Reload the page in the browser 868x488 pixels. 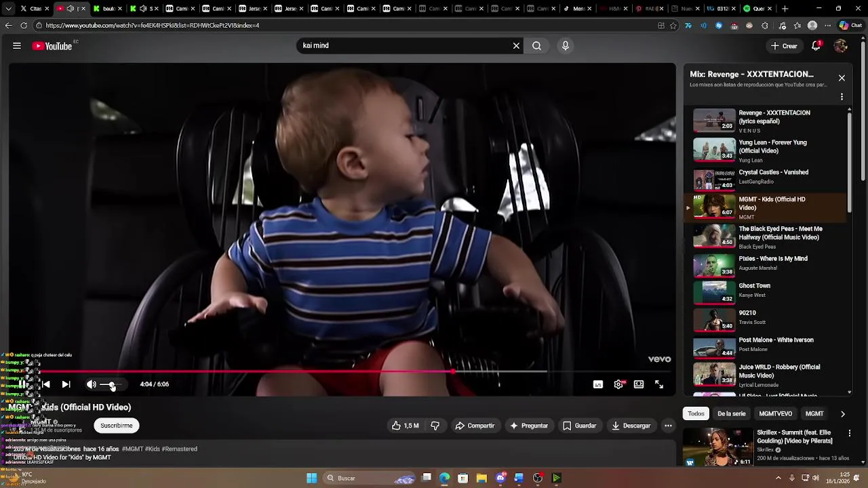click(x=24, y=25)
